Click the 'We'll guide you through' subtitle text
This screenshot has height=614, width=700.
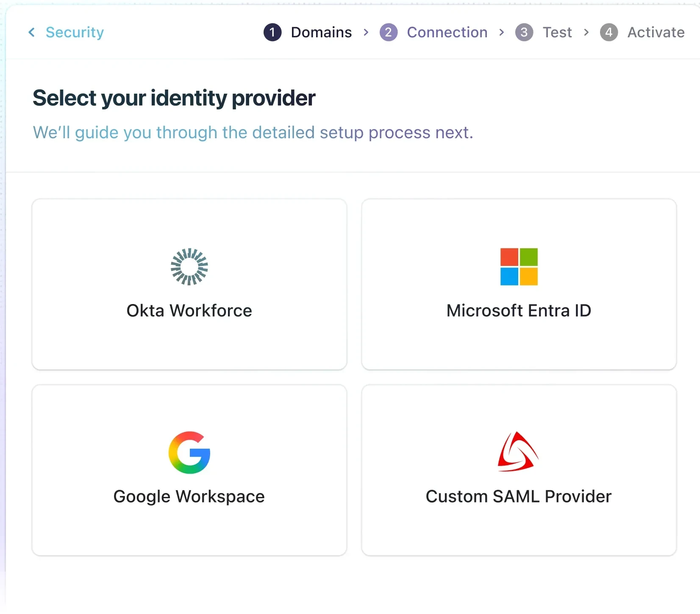click(253, 133)
